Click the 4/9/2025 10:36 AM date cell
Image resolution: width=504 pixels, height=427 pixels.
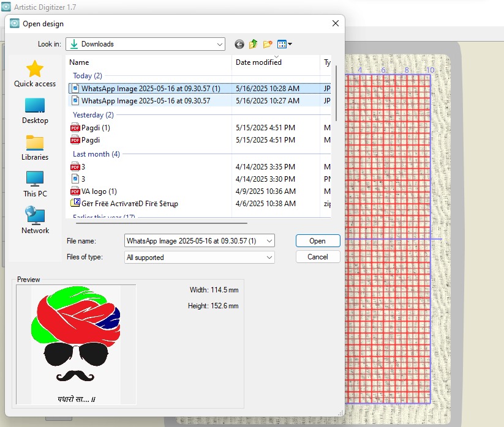[x=266, y=191]
